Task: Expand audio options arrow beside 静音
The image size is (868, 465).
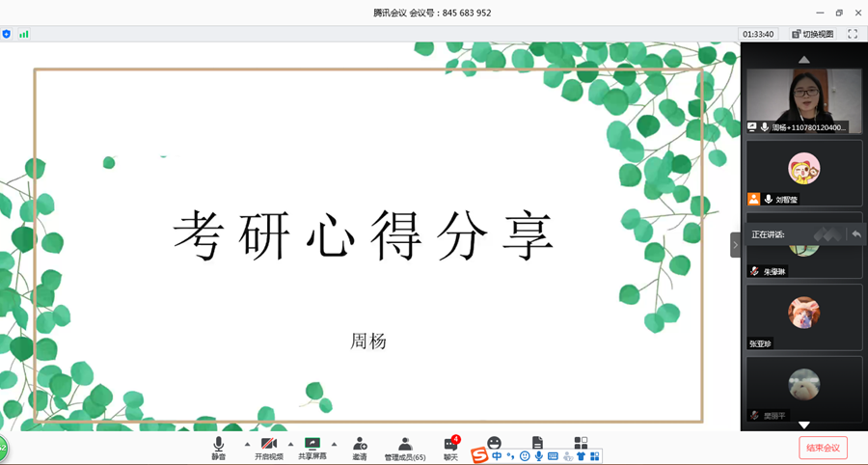Action: tap(247, 445)
